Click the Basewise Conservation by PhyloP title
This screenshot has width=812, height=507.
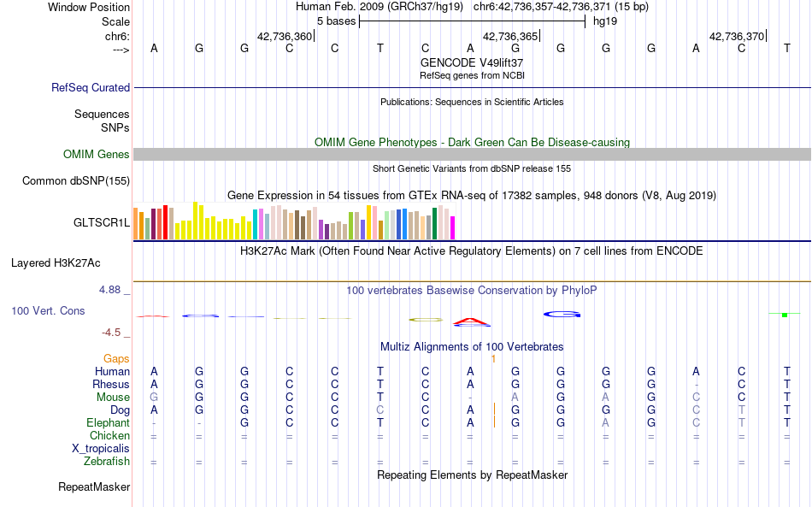click(472, 291)
